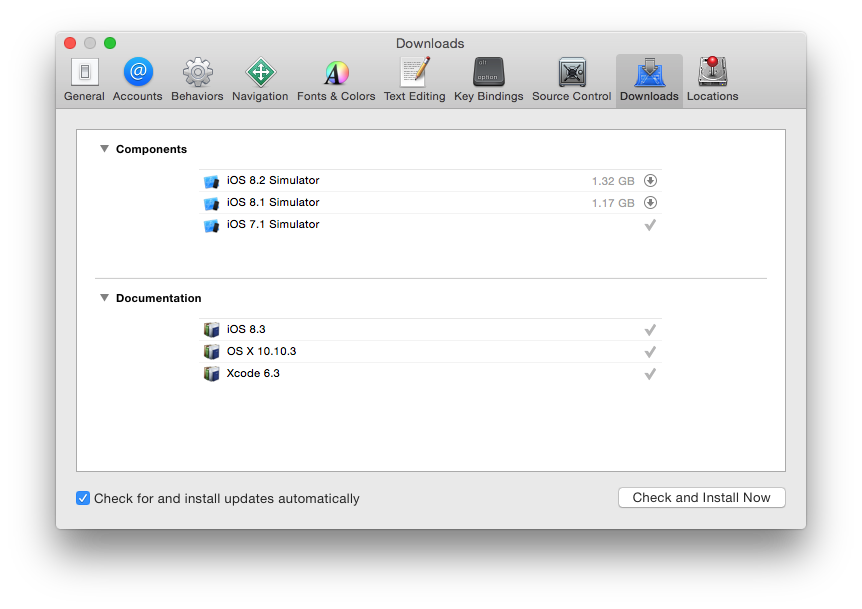This screenshot has width=862, height=609.
Task: Close the Downloads preferences window
Action: [70, 43]
